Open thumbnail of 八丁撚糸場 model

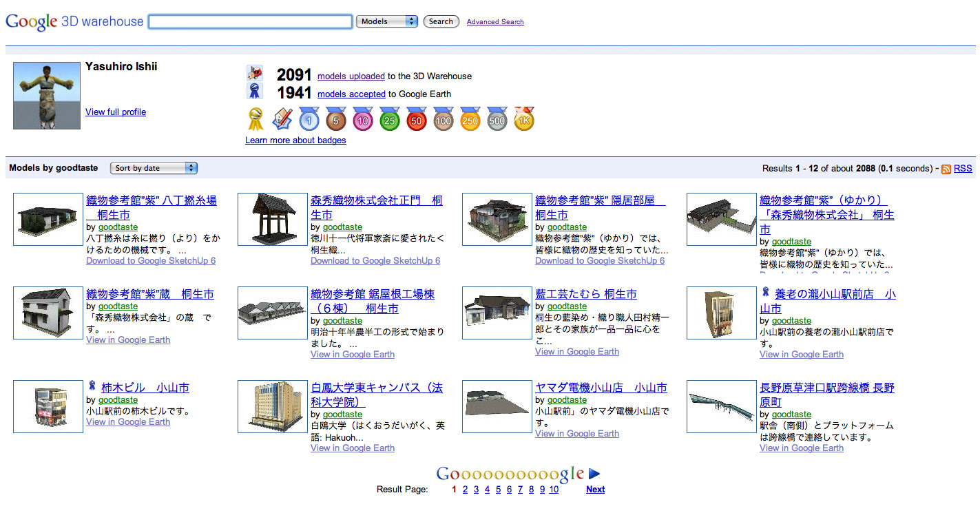click(x=47, y=219)
